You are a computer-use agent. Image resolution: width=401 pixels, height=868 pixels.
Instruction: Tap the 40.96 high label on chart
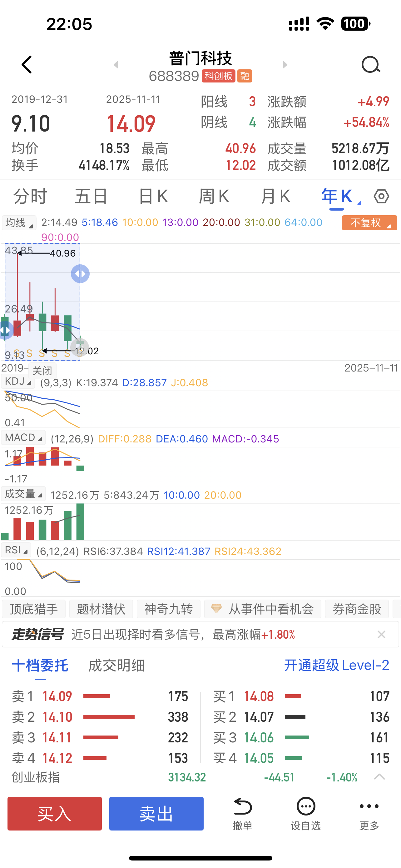(x=63, y=253)
